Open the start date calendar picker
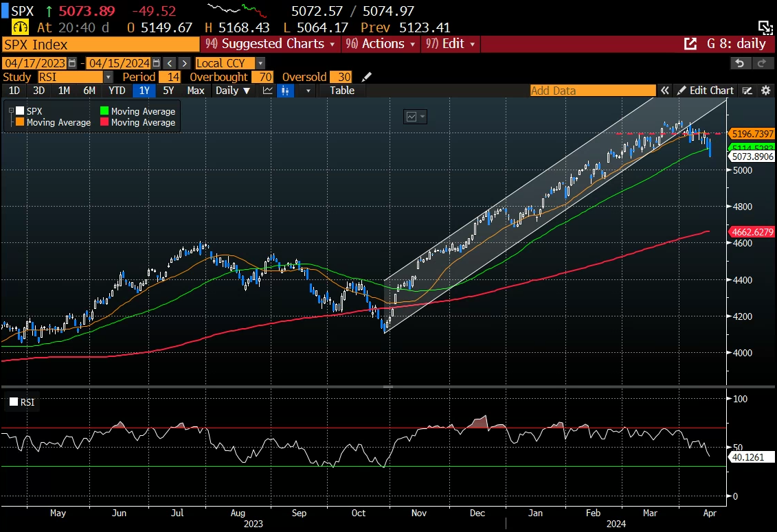This screenshot has width=777, height=532. [x=72, y=63]
